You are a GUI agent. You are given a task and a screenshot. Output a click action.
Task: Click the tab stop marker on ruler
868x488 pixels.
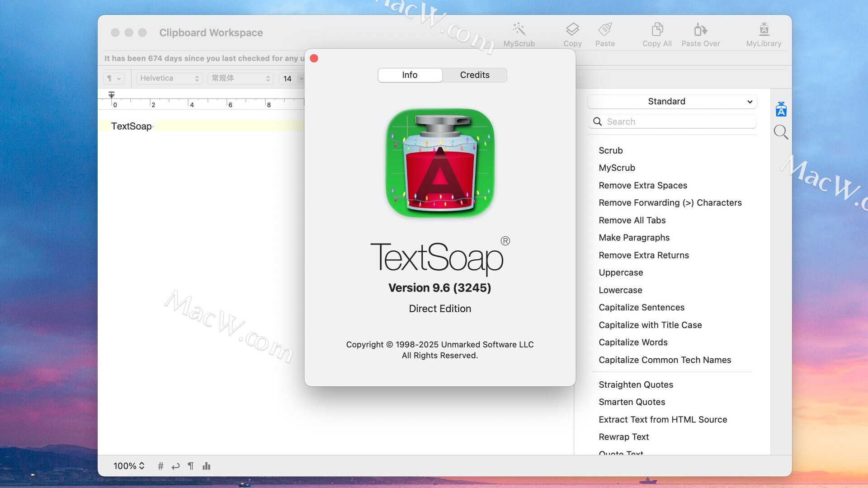(111, 95)
